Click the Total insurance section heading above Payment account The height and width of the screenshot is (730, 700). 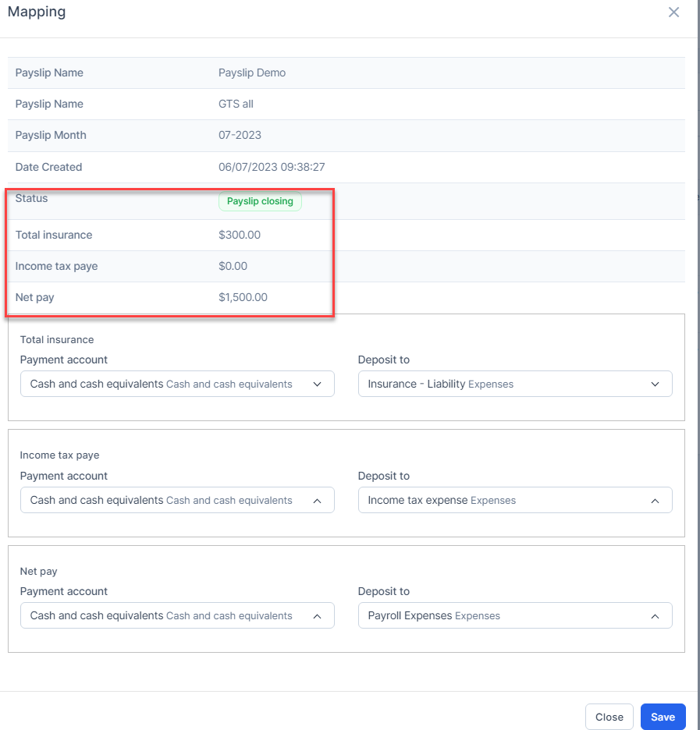(57, 340)
